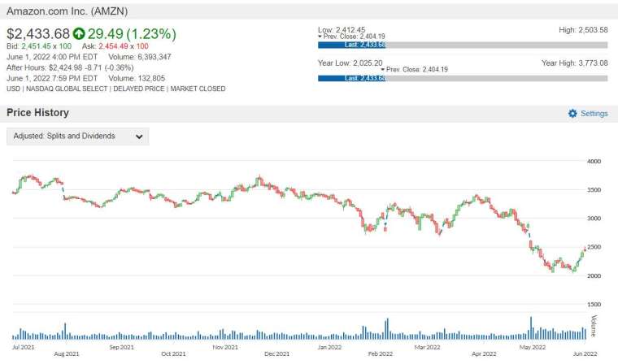Click the Prev. Close marker on year range
Image resolution: width=618 pixels, height=364 pixels.
coord(414,69)
